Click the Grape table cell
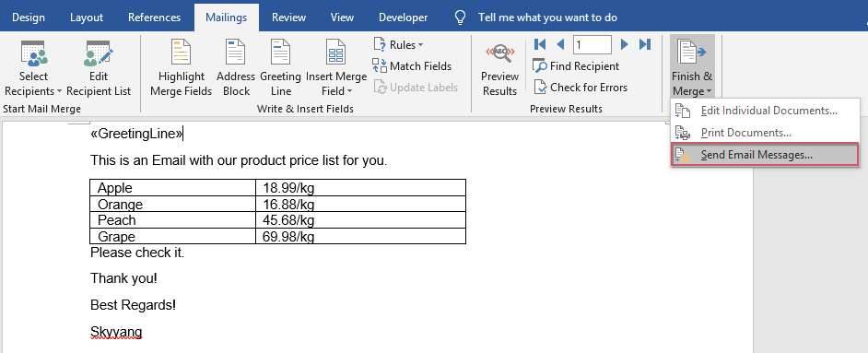The height and width of the screenshot is (353, 868). 172,236
